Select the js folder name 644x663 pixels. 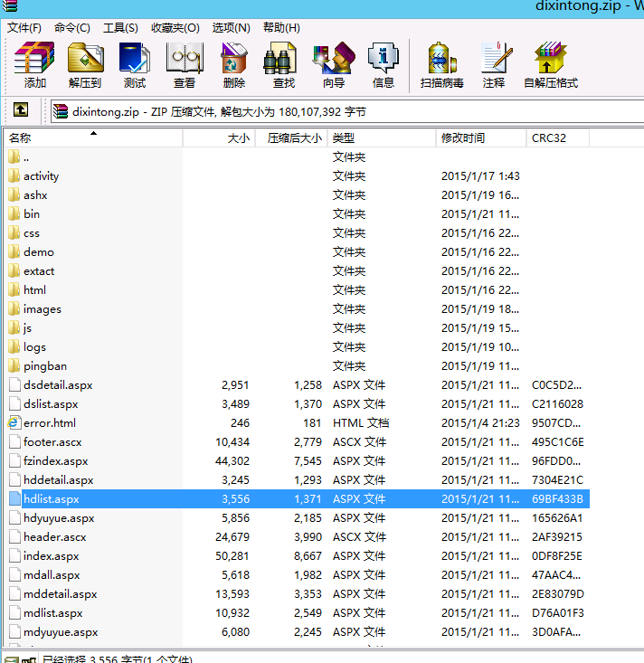click(27, 328)
